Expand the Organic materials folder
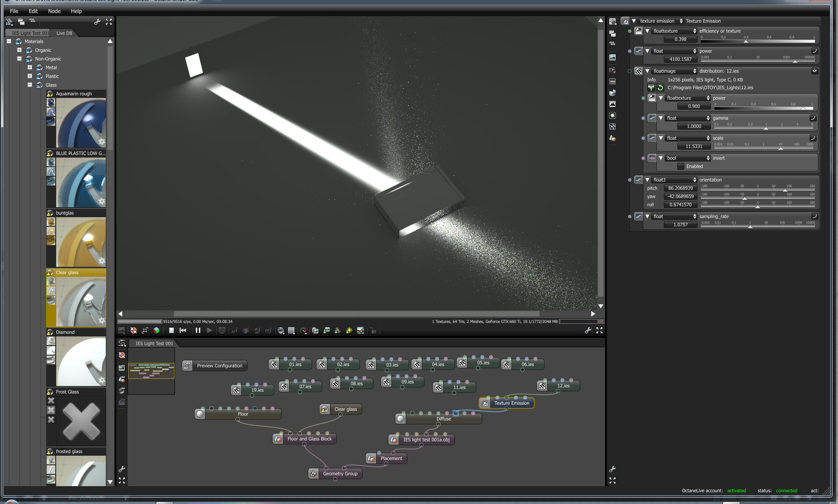The image size is (838, 504). (20, 50)
